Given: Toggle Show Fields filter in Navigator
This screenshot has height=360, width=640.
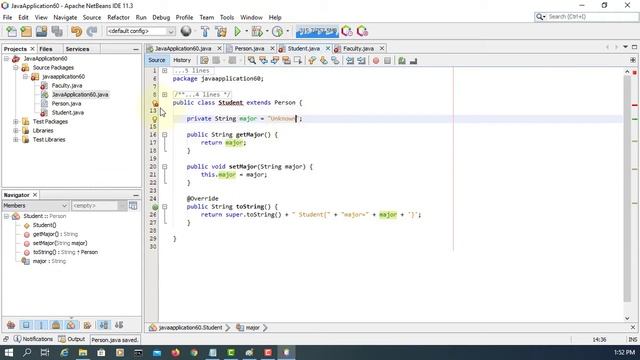Looking at the screenshot, I should (x=26, y=325).
